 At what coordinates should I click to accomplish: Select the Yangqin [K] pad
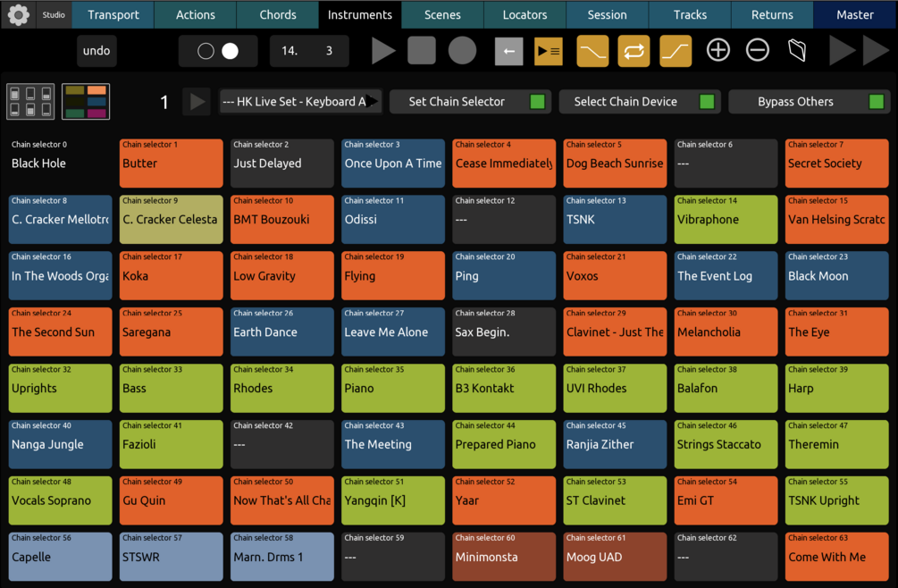[393, 500]
